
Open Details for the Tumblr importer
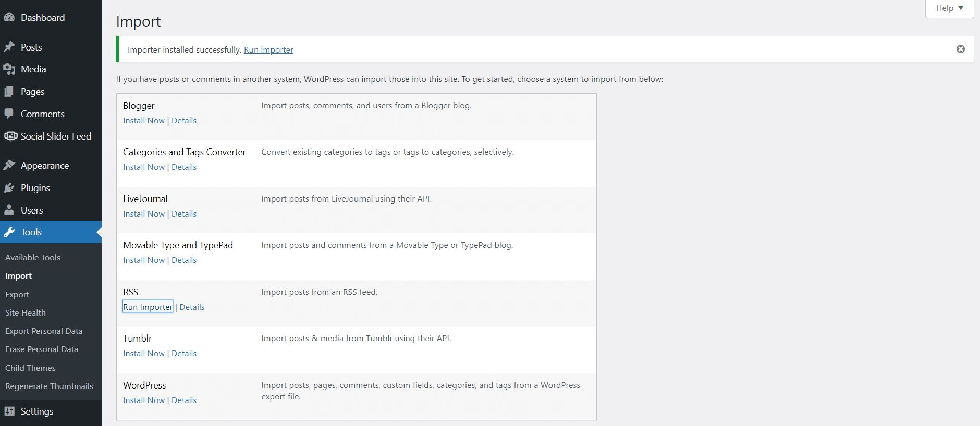184,353
